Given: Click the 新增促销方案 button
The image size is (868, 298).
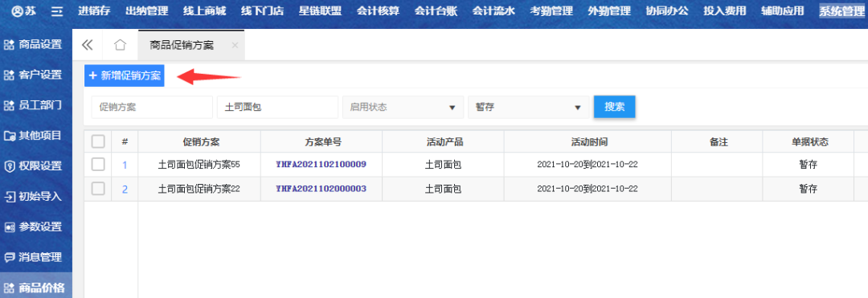Looking at the screenshot, I should click(125, 76).
